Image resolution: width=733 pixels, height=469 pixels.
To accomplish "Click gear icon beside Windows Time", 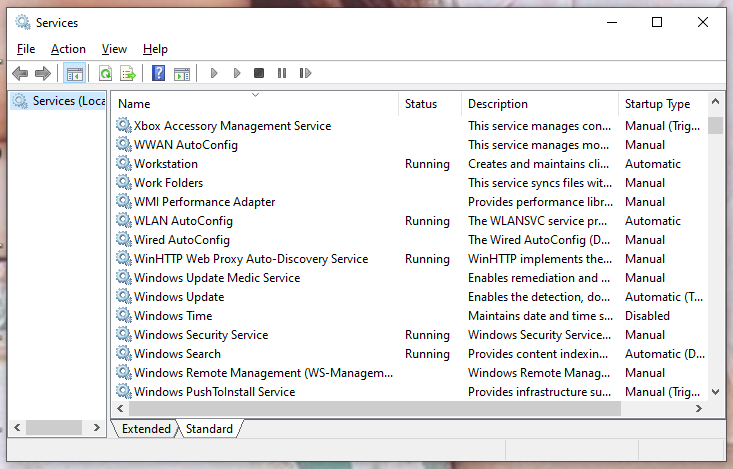I will [124, 316].
